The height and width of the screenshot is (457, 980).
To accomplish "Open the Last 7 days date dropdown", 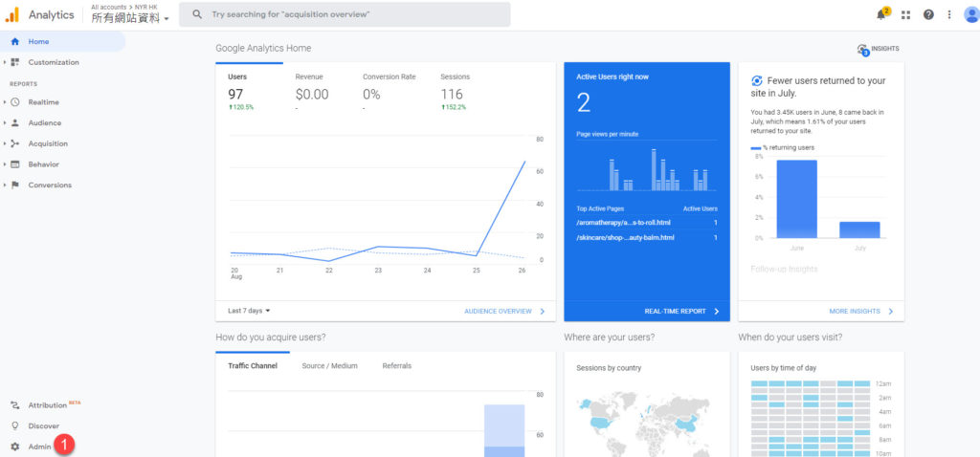I will [249, 311].
